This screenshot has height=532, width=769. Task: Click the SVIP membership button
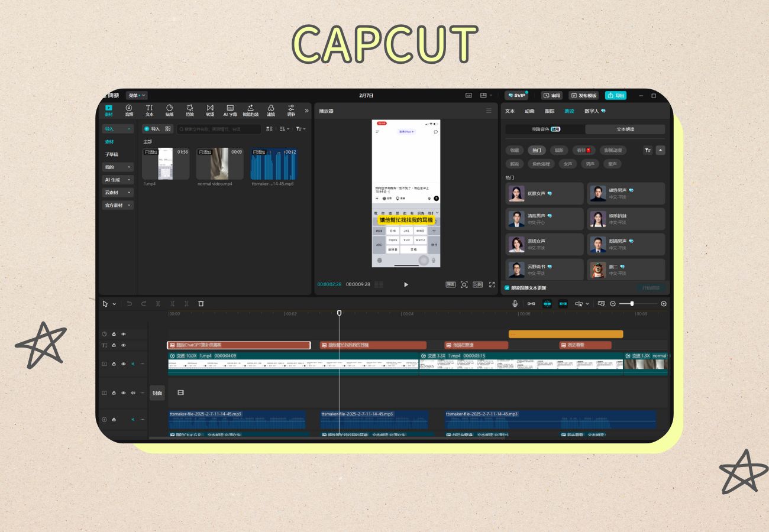click(516, 95)
